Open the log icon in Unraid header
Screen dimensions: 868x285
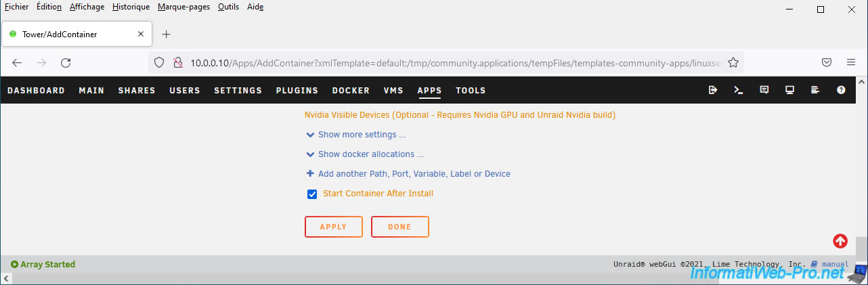point(815,90)
